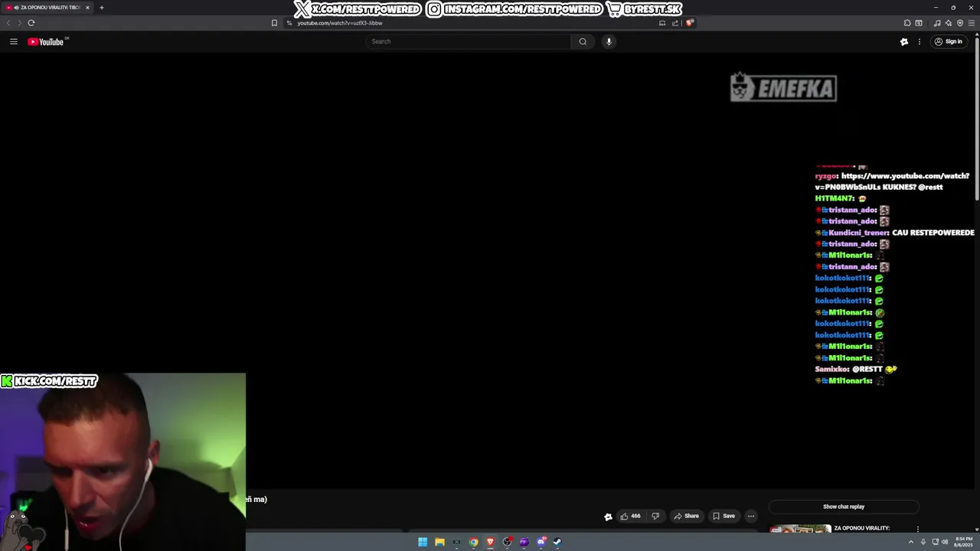980x551 pixels.
Task: Click the EMEFKA watermark in video
Action: point(783,87)
